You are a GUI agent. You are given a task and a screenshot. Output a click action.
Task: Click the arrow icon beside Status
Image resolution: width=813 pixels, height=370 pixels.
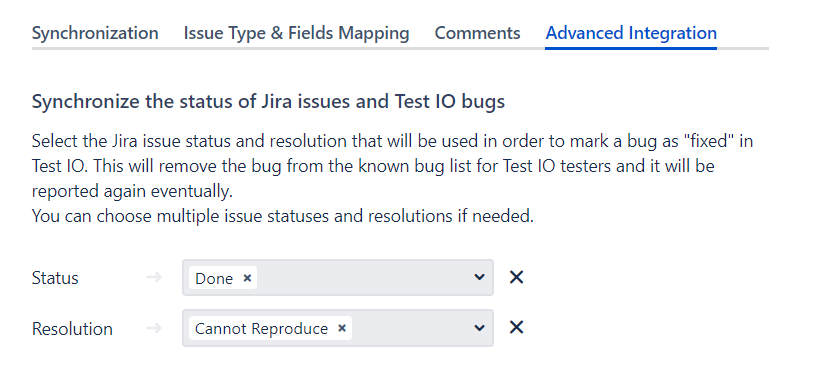(153, 278)
